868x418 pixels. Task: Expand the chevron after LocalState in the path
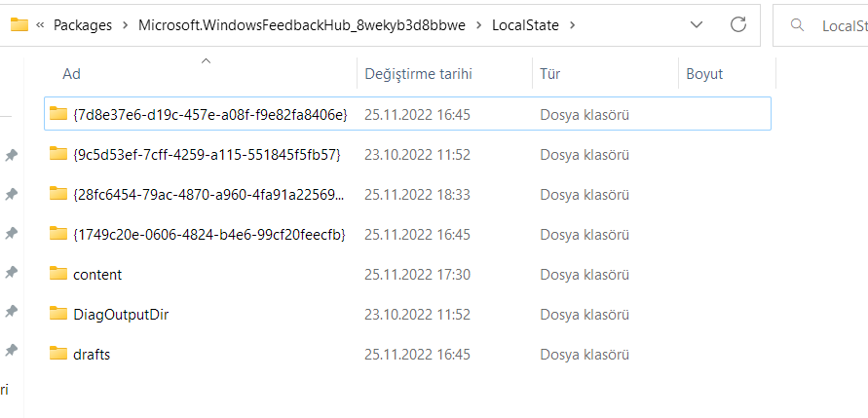572,25
